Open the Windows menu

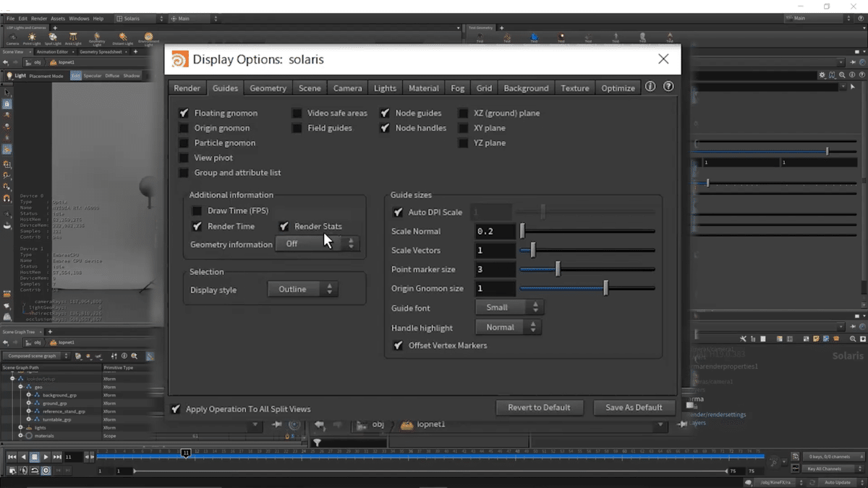pos(79,18)
